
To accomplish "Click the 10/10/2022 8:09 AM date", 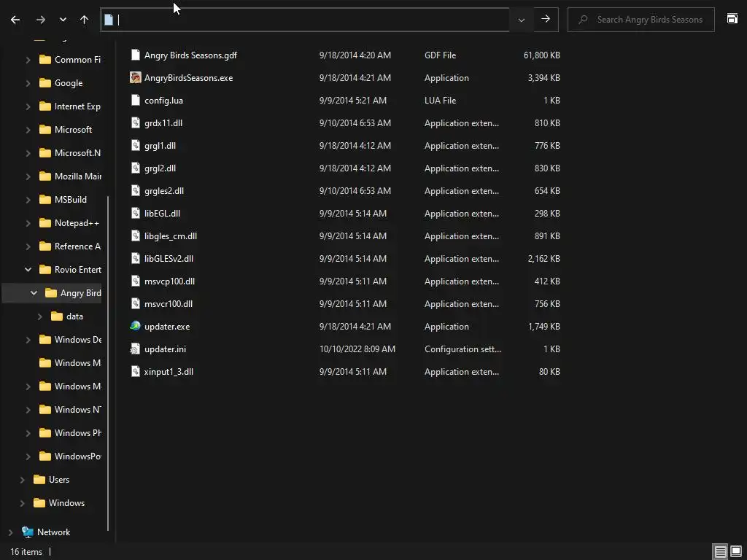I will click(357, 349).
